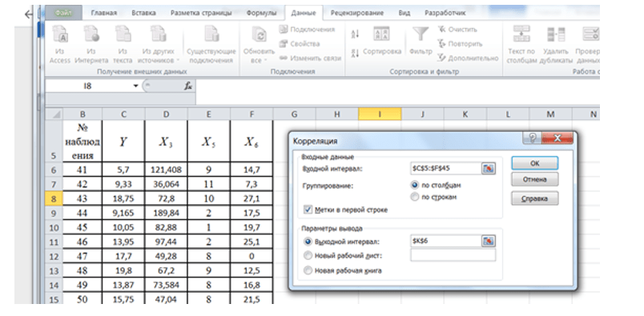The width and height of the screenshot is (644, 316).
Task: Click cell containing 121,408
Action: tap(166, 170)
